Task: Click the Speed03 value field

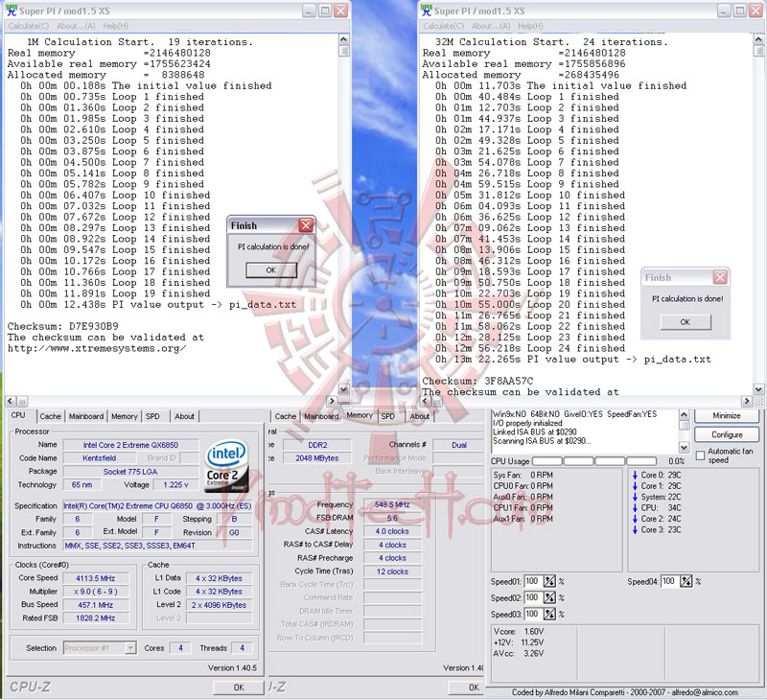Action: [x=533, y=614]
